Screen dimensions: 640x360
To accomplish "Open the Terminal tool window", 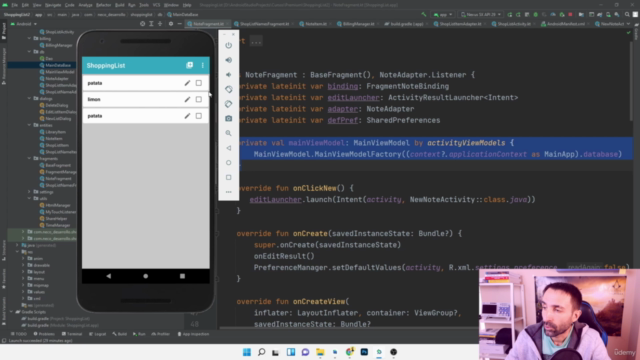I will [71, 334].
